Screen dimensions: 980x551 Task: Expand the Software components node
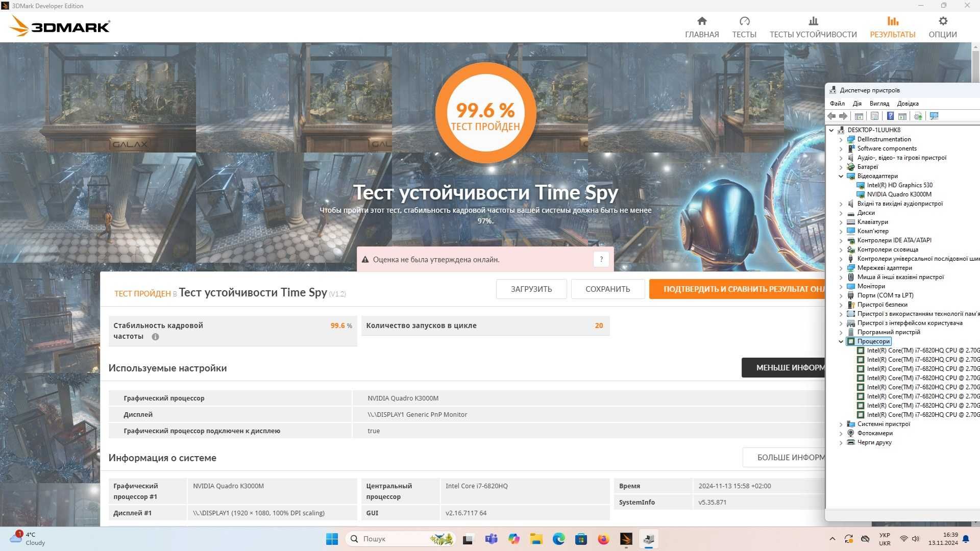(x=841, y=148)
